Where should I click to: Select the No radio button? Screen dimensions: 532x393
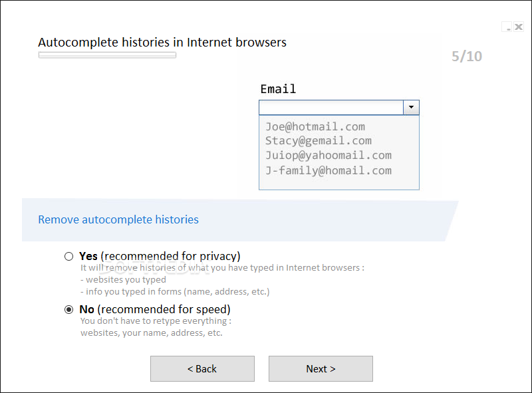(69, 309)
